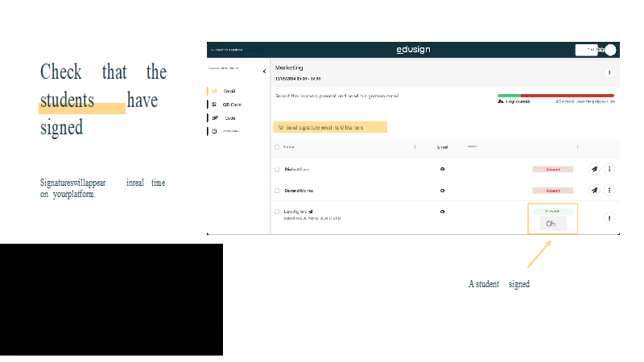
Task: Click the green and red signature progress bar
Action: pos(555,95)
